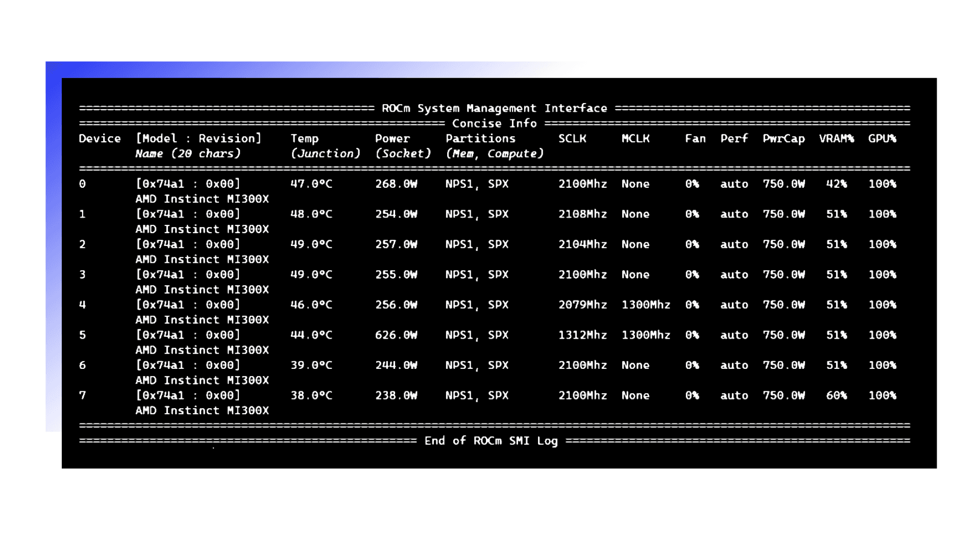Click the 'Power' column header

click(x=393, y=138)
